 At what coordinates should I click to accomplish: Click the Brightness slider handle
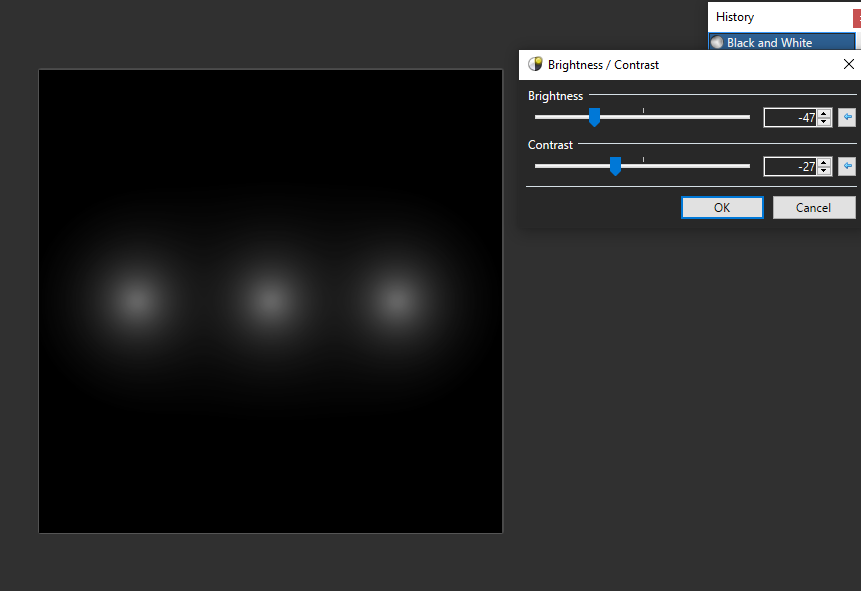[x=595, y=117]
